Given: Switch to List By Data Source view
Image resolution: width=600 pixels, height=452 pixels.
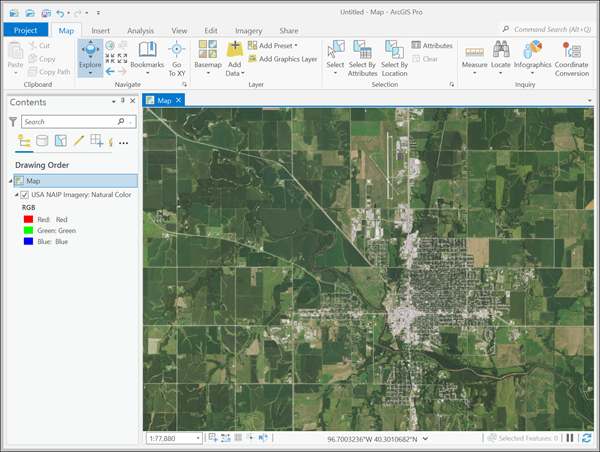Looking at the screenshot, I should pyautogui.click(x=42, y=141).
